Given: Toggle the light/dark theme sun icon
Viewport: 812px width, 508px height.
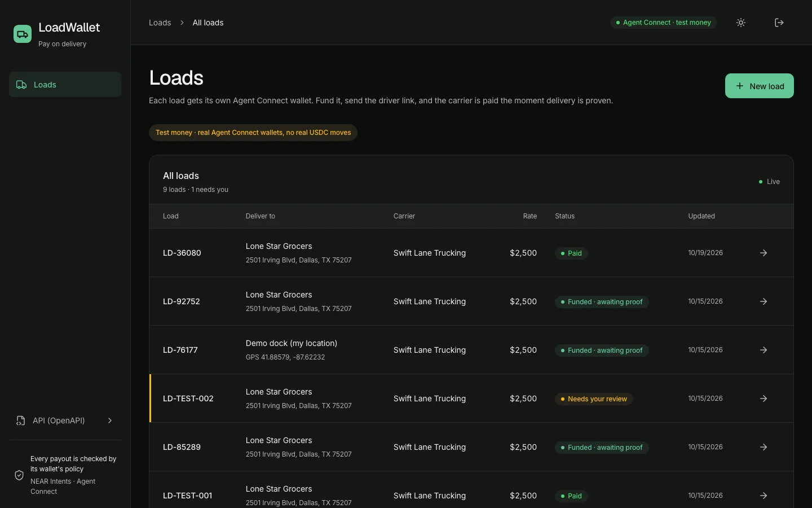Looking at the screenshot, I should click(x=741, y=23).
